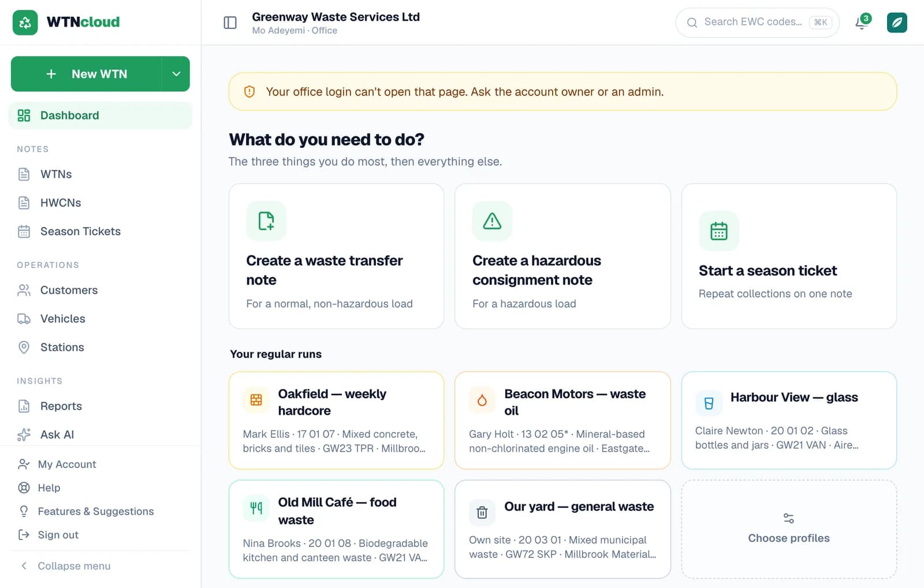Open Beacon Motors — waste oil run
Screen dimensions: 924x588
(x=562, y=420)
